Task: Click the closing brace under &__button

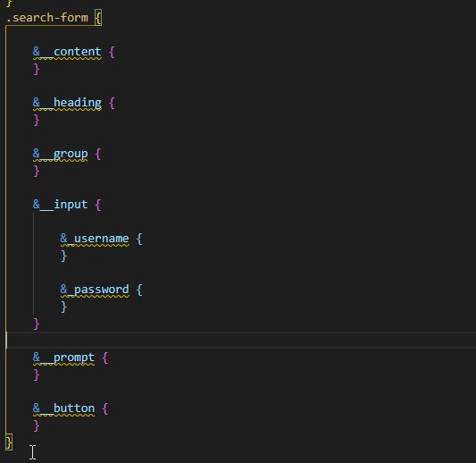Action: (x=37, y=426)
